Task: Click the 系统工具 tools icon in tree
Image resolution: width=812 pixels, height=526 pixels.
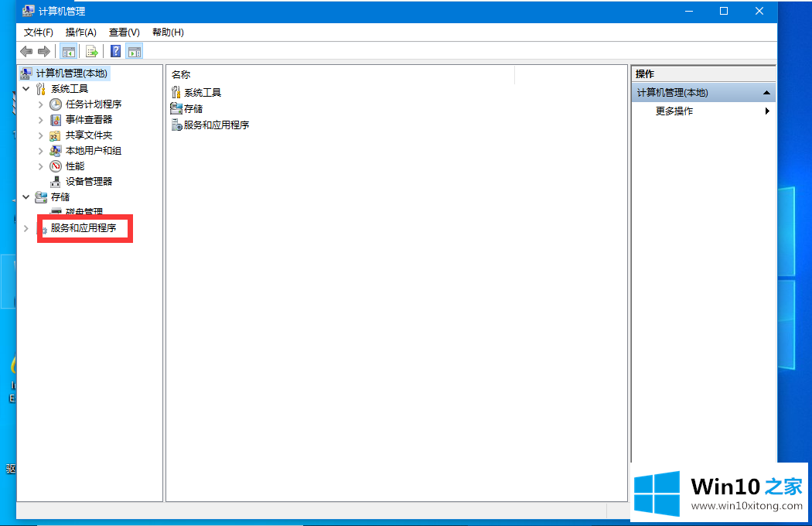Action: coord(41,89)
